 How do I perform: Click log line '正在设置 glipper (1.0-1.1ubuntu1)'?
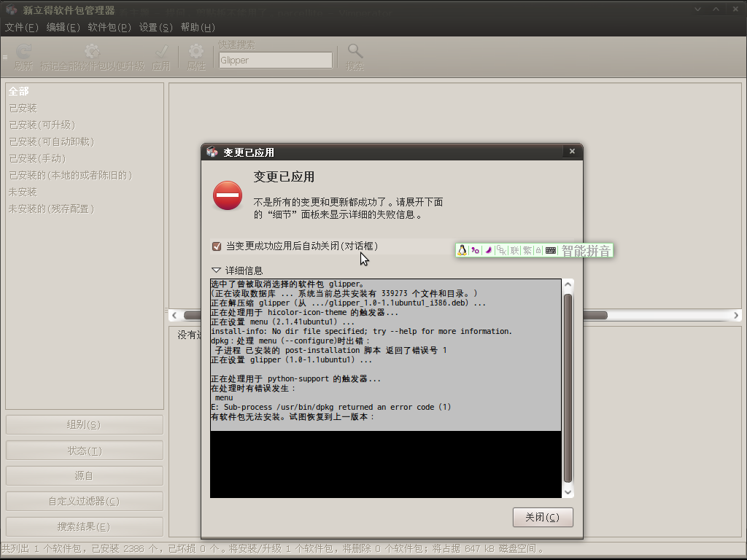point(292,360)
